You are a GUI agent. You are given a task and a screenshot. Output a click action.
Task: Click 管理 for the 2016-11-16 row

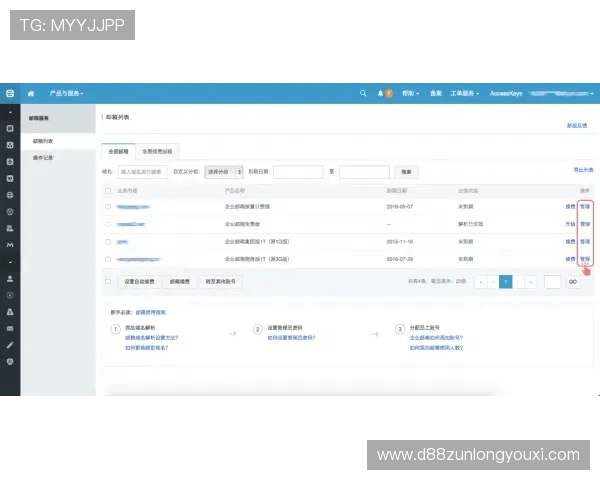(585, 242)
